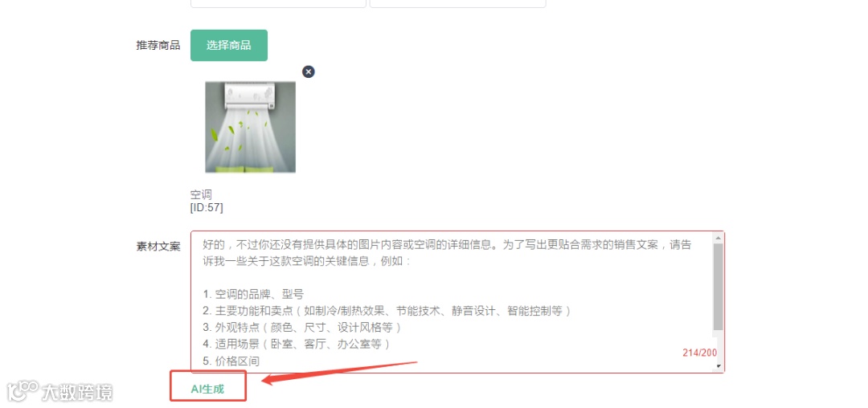Click the textarea scrollbar down arrow

click(718, 366)
